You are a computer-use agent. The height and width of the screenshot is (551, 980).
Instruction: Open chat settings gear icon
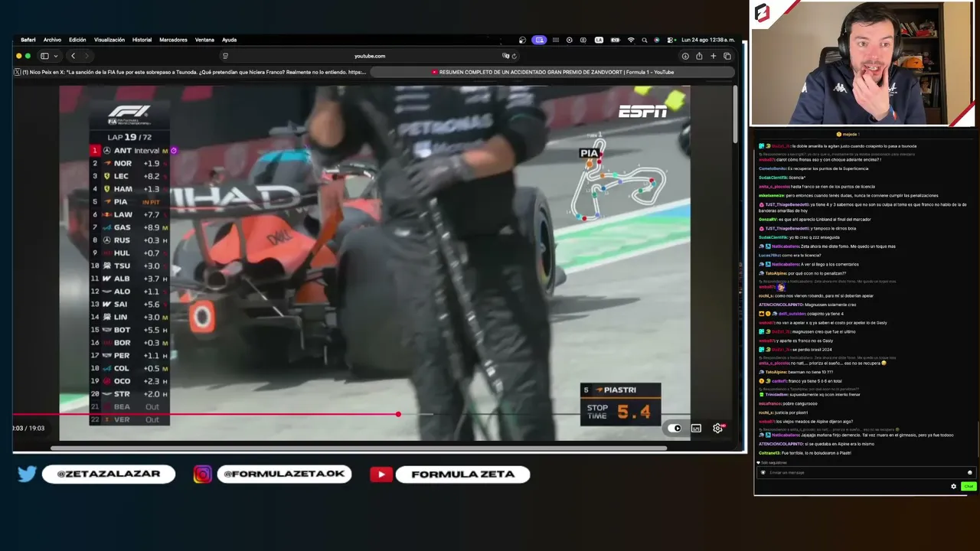[x=953, y=486]
